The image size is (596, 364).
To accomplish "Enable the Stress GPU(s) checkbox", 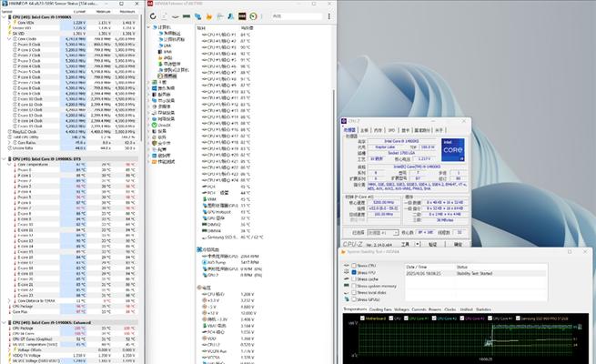I will [354, 299].
